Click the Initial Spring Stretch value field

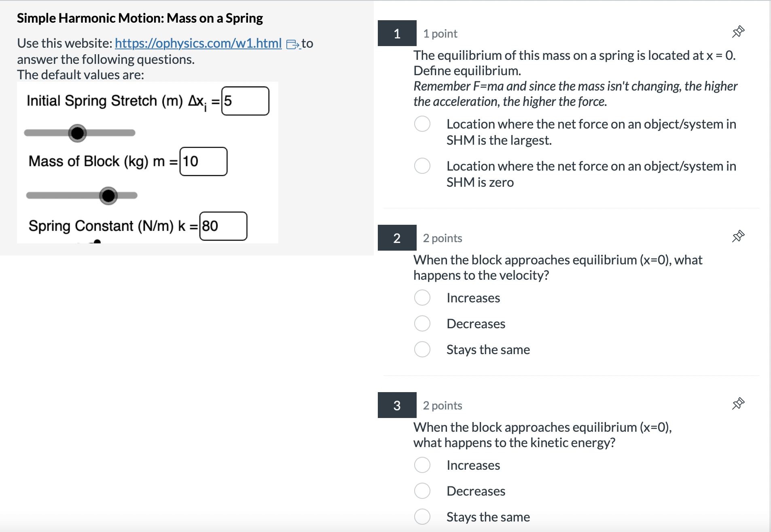tap(245, 100)
